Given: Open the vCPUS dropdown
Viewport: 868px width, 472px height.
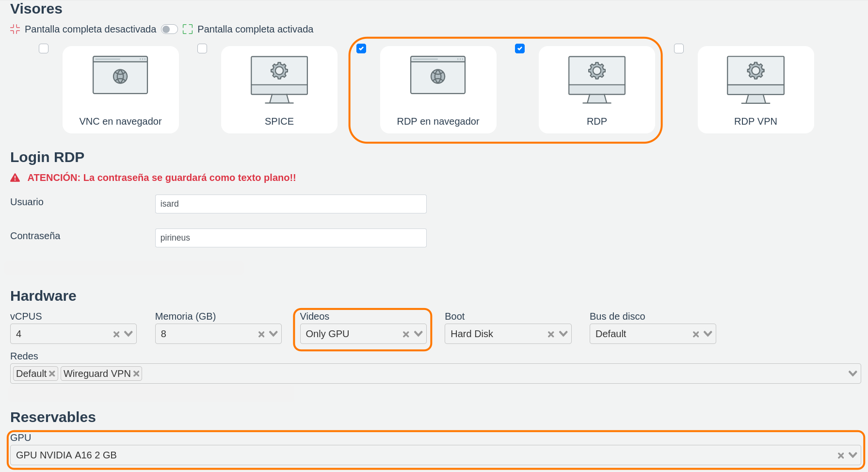Looking at the screenshot, I should (129, 334).
